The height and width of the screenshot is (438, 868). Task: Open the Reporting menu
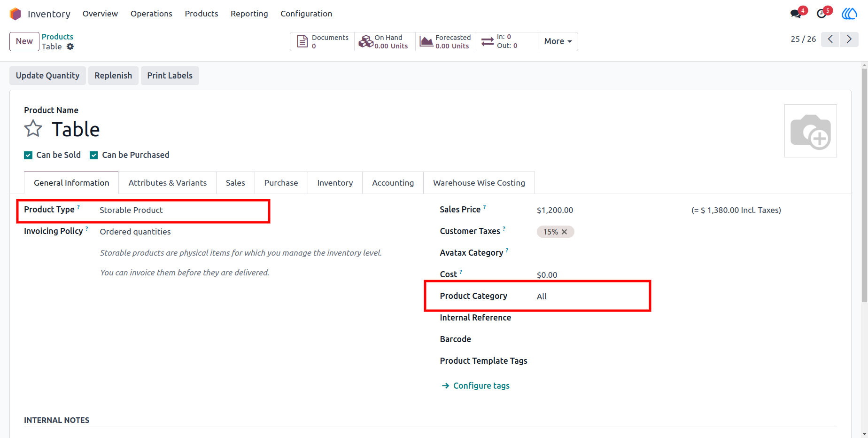tap(249, 14)
